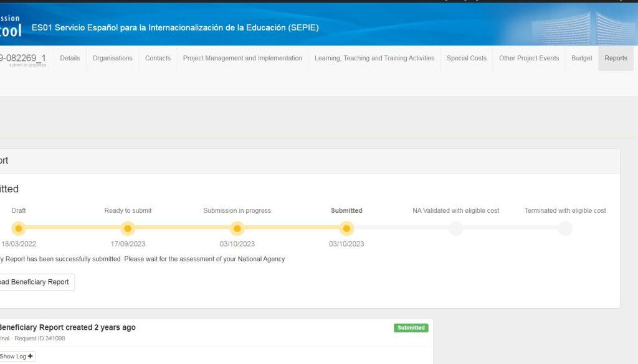Expand the Show Log button

(x=17, y=357)
